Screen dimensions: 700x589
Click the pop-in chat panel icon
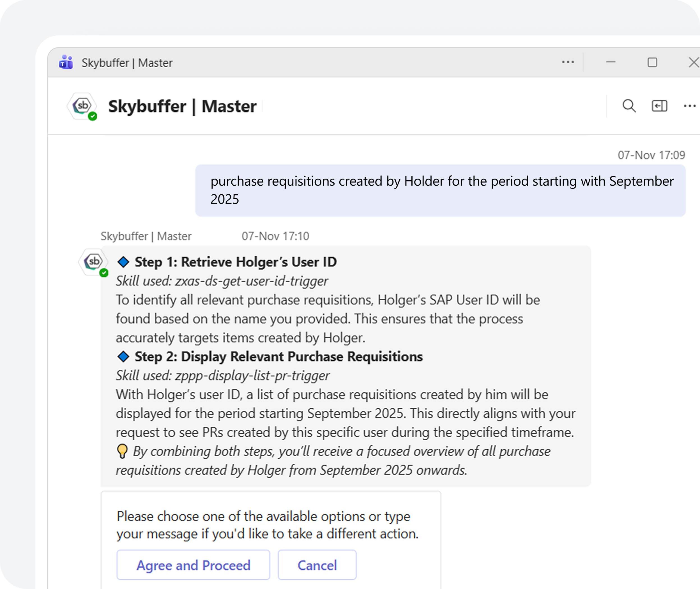[x=659, y=106]
